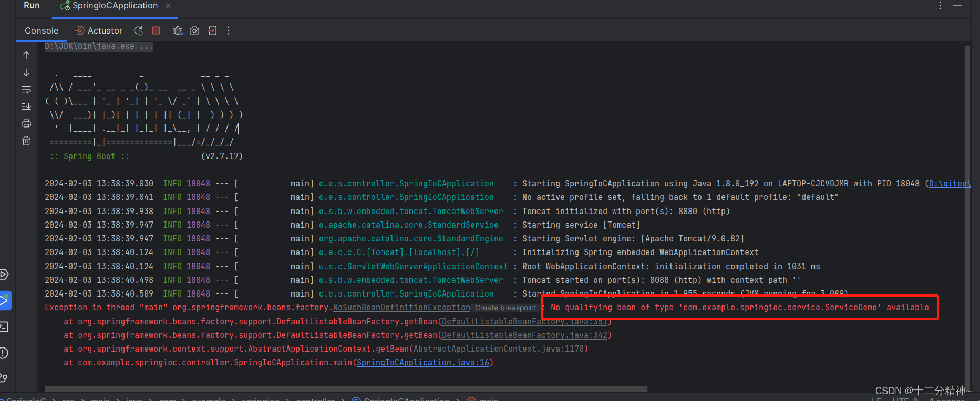Screen dimensions: 980x401
Task: Clear all console output with trash icon
Action: [26, 141]
